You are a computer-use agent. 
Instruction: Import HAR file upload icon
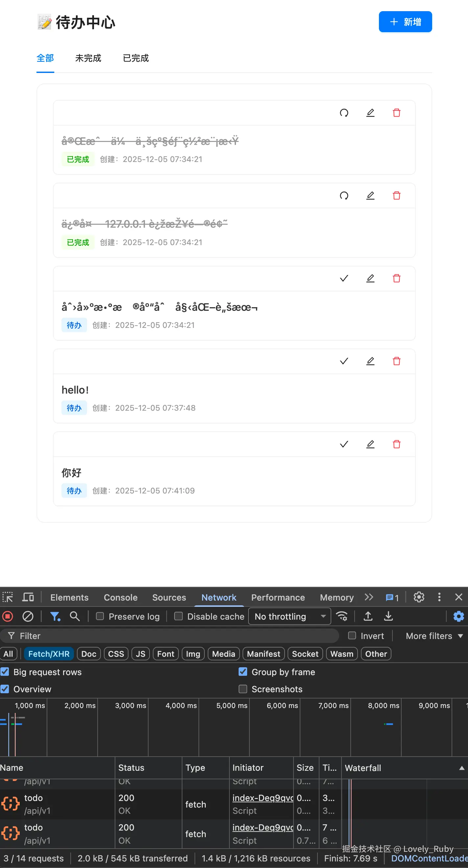(368, 616)
